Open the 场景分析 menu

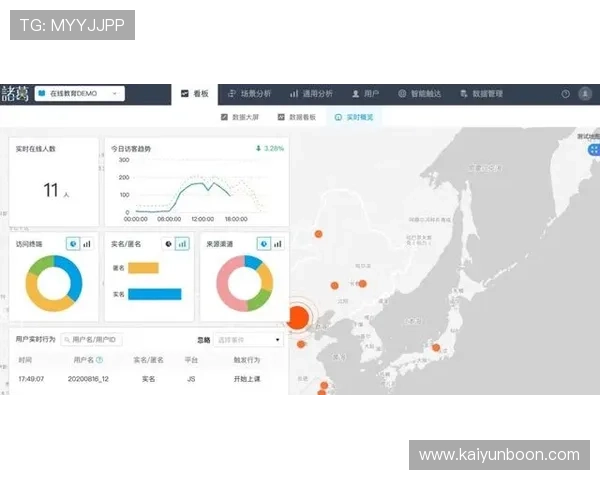pyautogui.click(x=249, y=94)
